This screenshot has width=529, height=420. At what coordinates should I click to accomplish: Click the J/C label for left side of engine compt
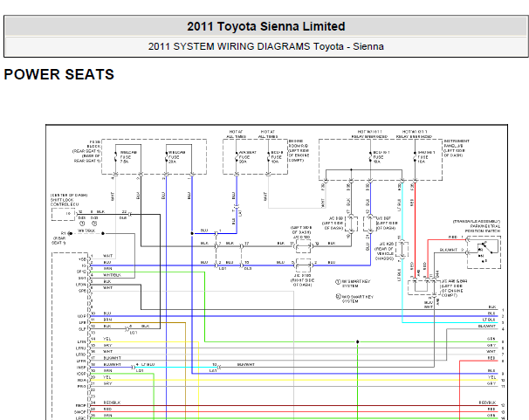point(452,288)
